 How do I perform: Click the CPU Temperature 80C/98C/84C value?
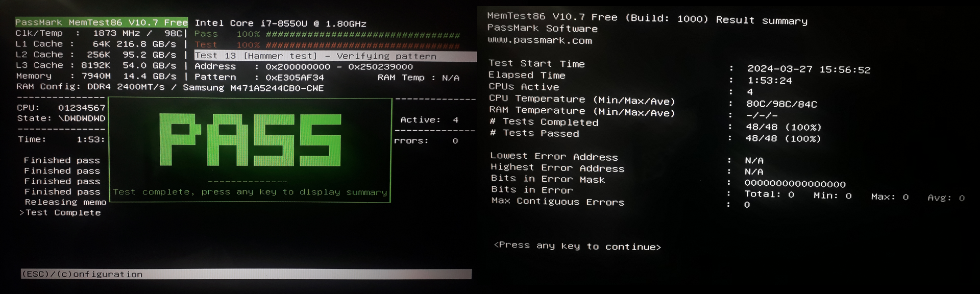pyautogui.click(x=781, y=104)
